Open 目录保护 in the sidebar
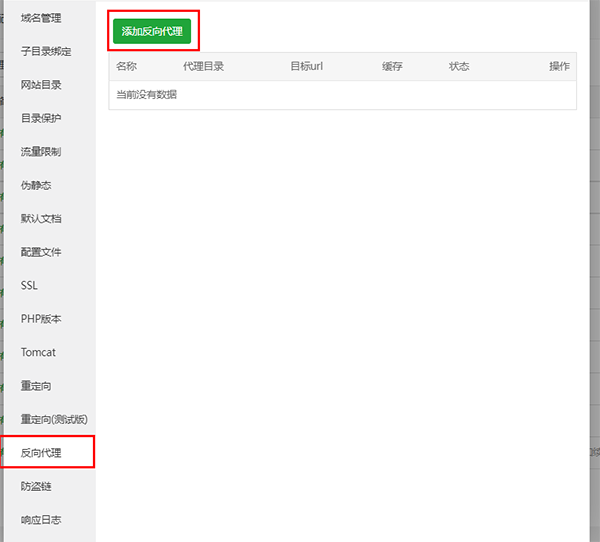Viewport: 600px width, 542px height. 41,118
